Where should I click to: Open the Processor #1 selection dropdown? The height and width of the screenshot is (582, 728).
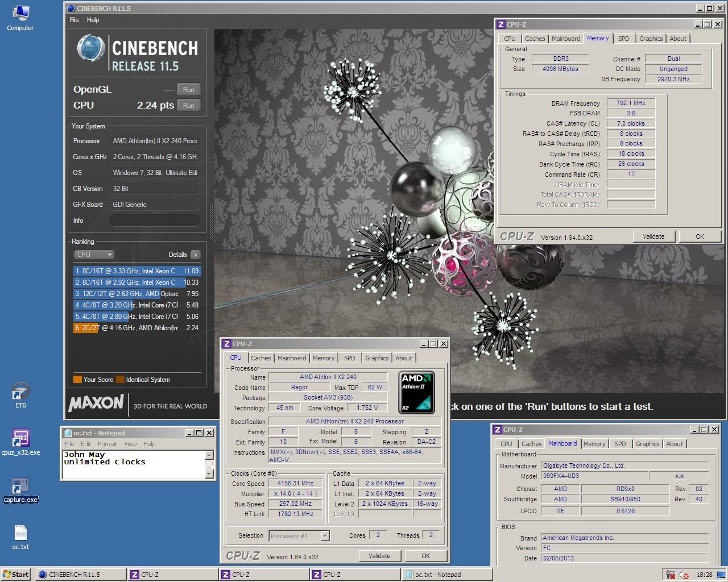(299, 535)
